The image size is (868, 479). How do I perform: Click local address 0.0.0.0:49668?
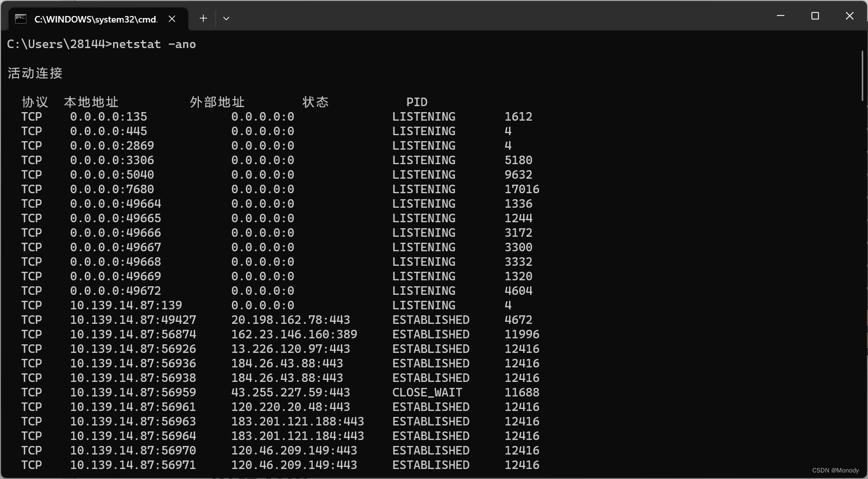pyautogui.click(x=116, y=262)
